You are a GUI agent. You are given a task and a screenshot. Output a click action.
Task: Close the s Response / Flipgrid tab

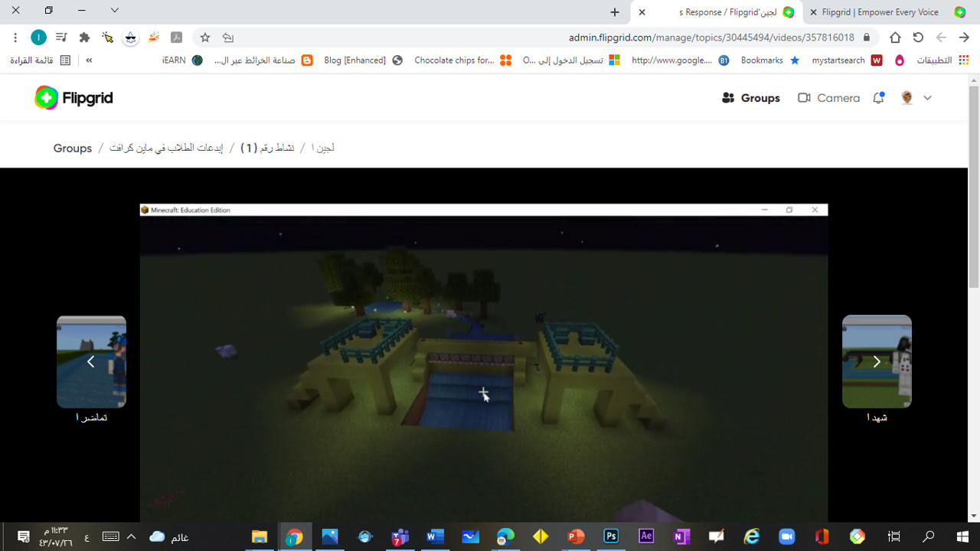[x=642, y=11]
